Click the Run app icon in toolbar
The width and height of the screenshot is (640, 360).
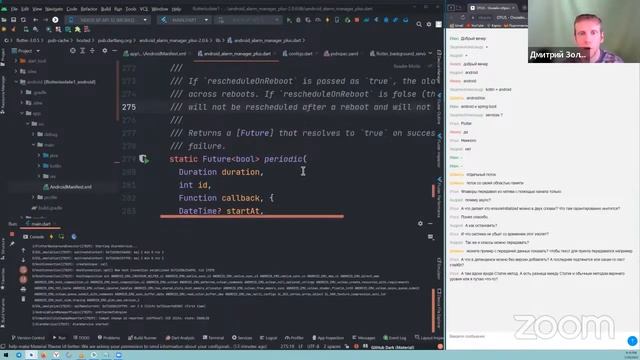(289, 20)
